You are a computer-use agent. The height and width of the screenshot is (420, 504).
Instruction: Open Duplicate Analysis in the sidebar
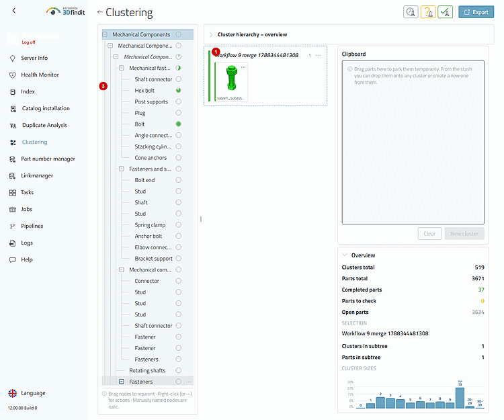click(x=44, y=125)
